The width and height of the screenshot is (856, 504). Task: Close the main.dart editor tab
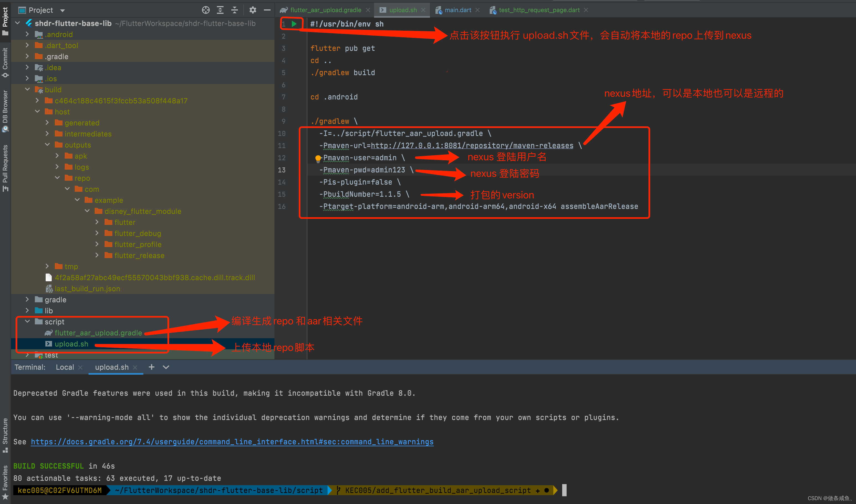pos(478,10)
